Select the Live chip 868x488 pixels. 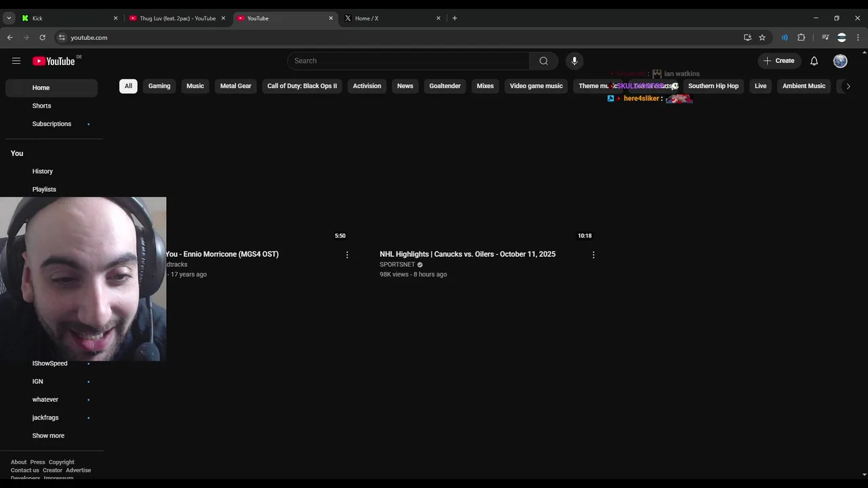pyautogui.click(x=761, y=86)
